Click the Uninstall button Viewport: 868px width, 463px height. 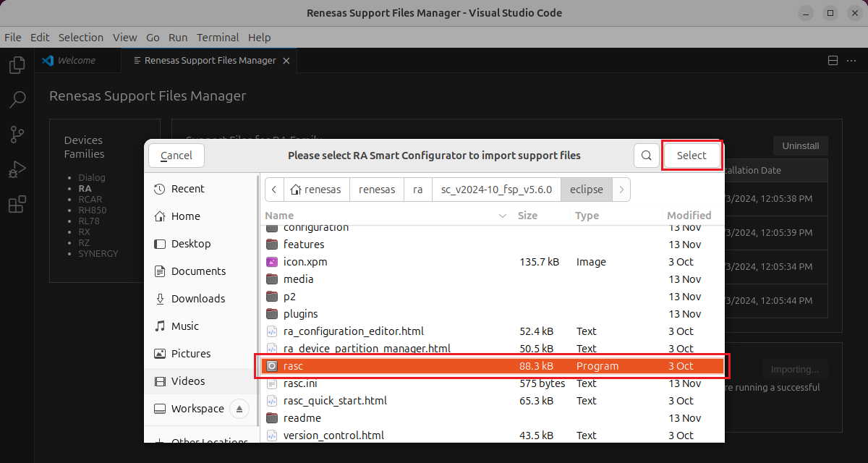pyautogui.click(x=801, y=145)
